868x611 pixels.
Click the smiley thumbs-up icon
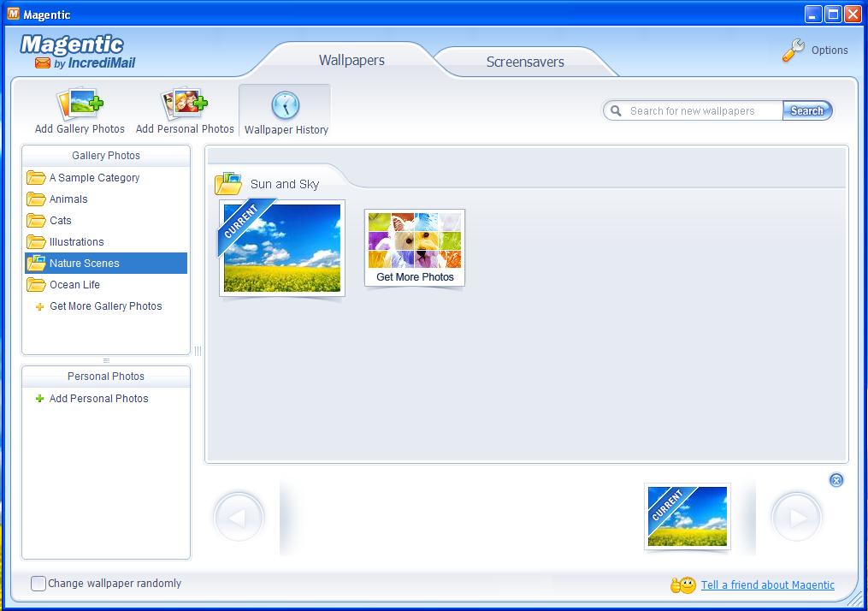point(682,585)
